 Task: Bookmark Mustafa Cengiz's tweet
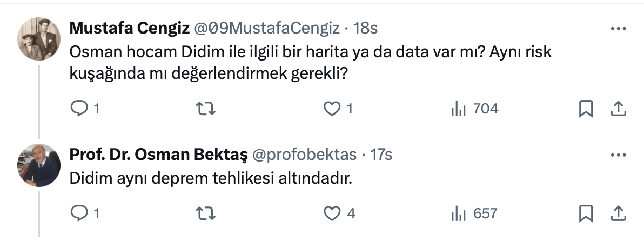(x=586, y=109)
